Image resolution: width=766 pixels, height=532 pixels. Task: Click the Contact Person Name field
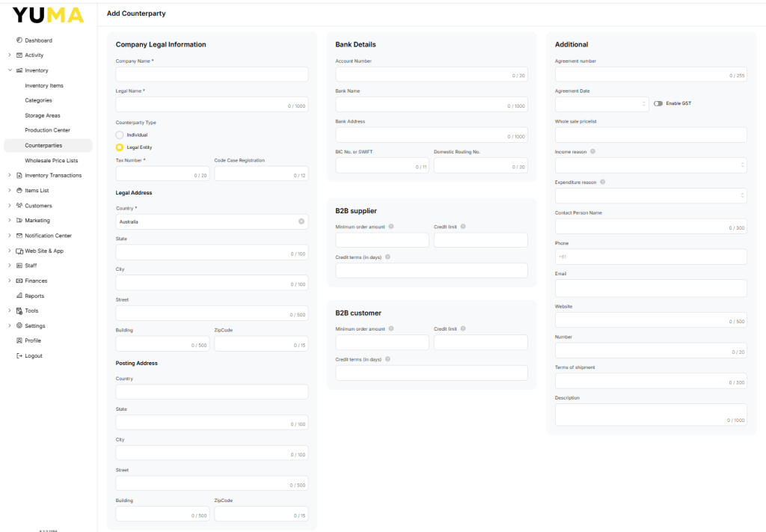[651, 226]
